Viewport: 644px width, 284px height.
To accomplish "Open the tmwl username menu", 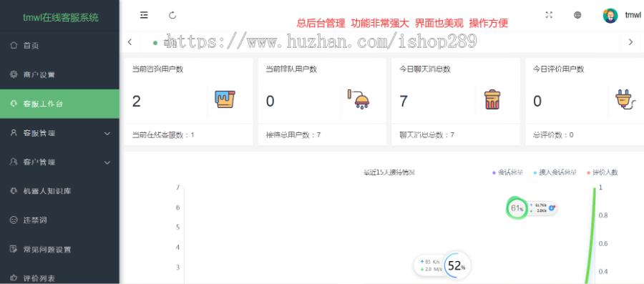I will pos(633,15).
